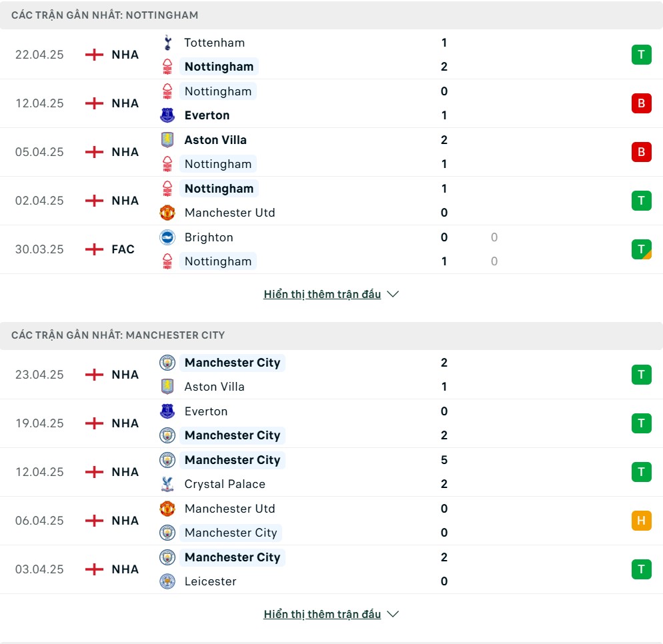
Task: Open Hiển thị thêm trận đấu under Nottingham
Action: click(x=322, y=294)
